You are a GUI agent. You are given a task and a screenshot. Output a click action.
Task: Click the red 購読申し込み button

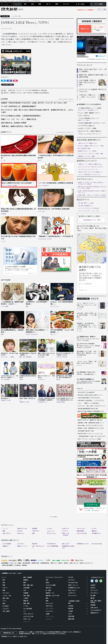tap(85, 29)
